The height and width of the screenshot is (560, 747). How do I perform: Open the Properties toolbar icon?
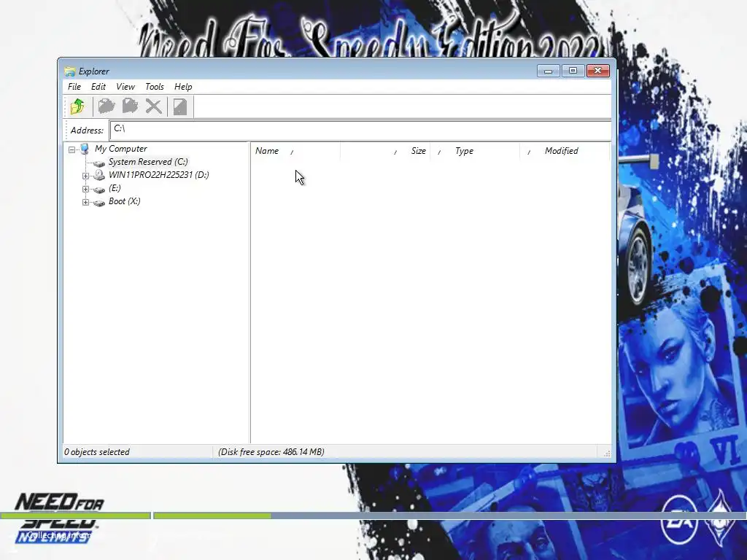pyautogui.click(x=180, y=106)
